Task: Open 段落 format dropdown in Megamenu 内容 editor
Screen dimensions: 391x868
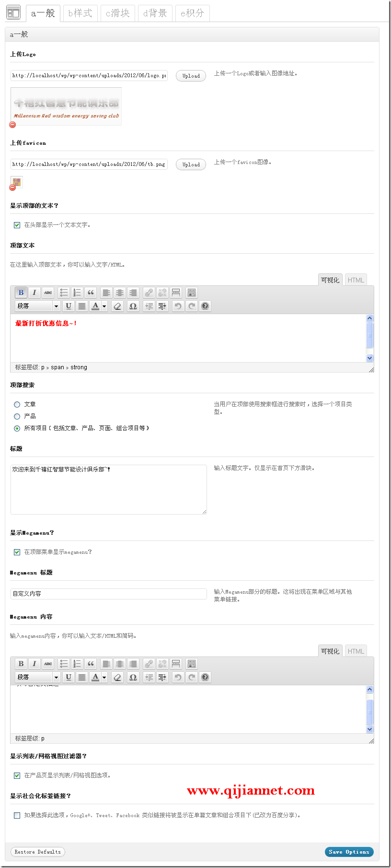Action: click(38, 677)
